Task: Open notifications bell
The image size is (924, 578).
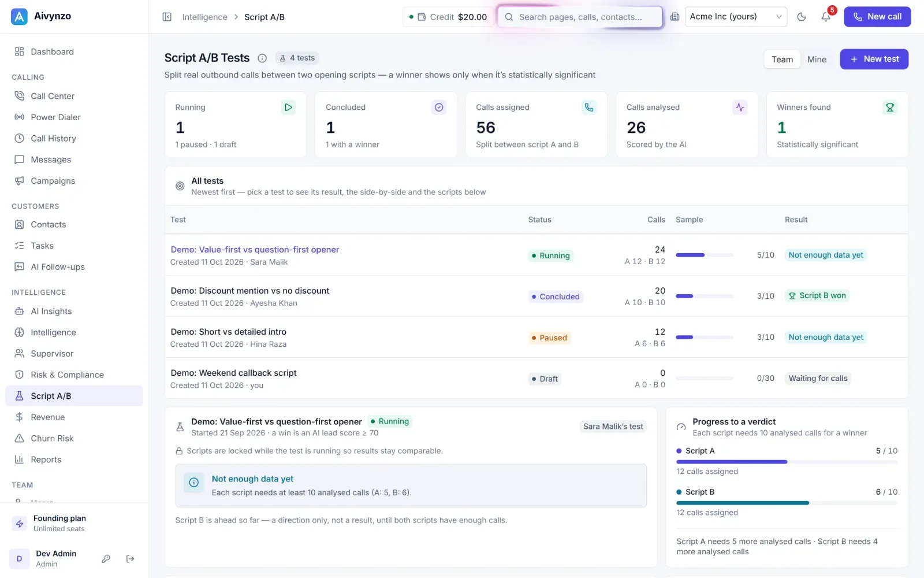Action: [826, 17]
